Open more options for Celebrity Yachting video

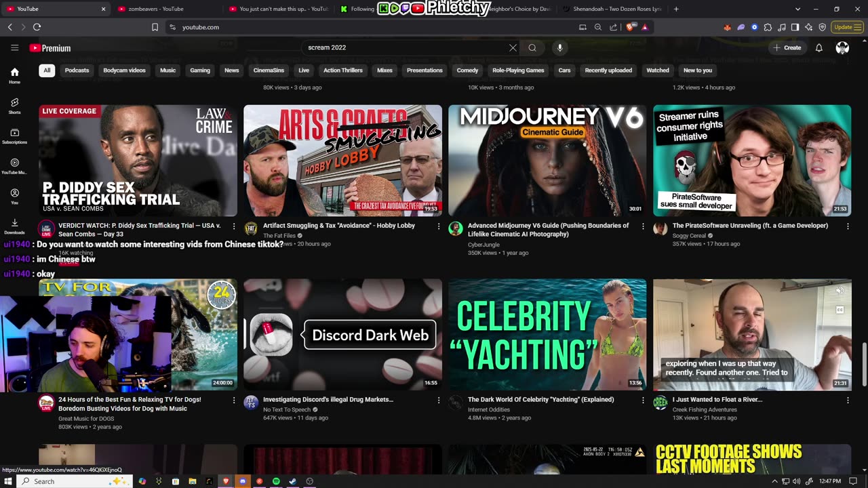tap(643, 401)
